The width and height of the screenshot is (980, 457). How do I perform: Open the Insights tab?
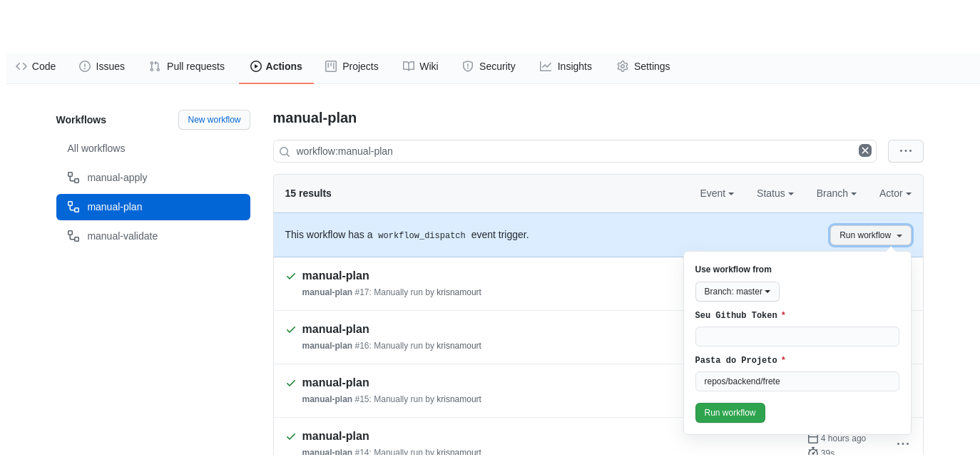click(566, 66)
